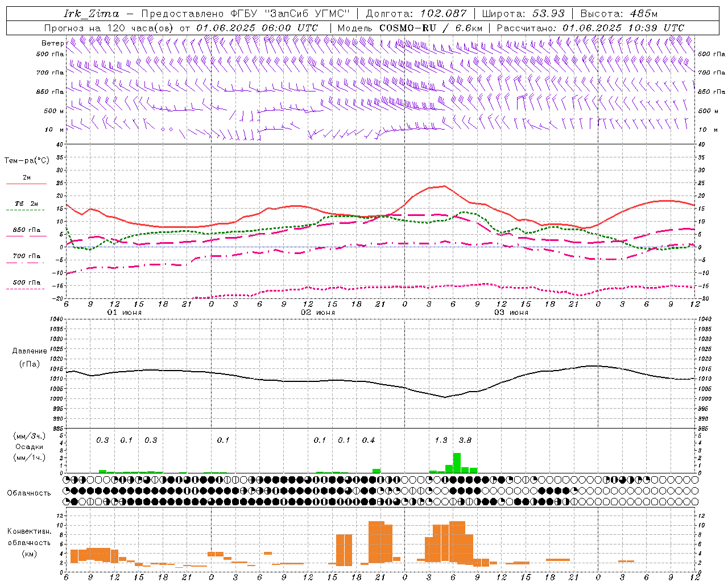Click the '1.3' precipitation amount value
The image size is (728, 582).
[441, 440]
